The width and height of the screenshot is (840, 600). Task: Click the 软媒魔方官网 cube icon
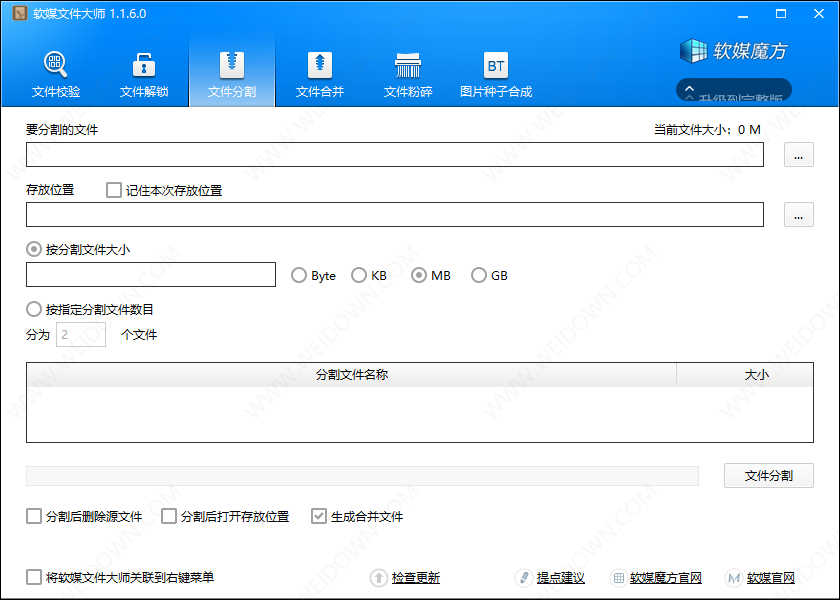[618, 578]
